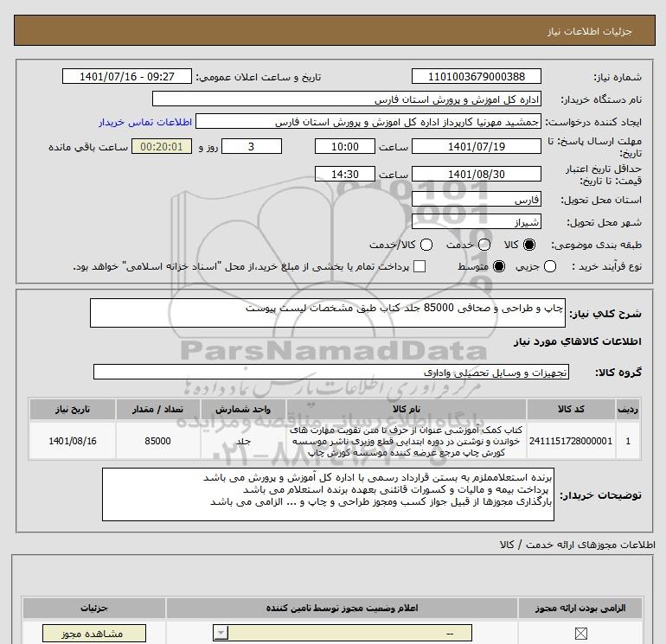
Task: Click the واحد شمارش column header
Action: (243, 409)
